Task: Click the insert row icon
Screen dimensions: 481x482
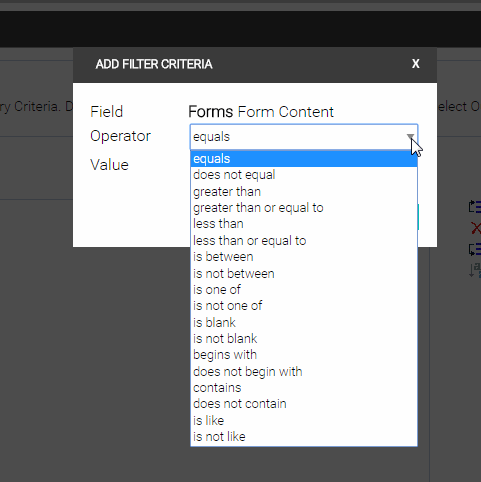Action: pos(475,207)
